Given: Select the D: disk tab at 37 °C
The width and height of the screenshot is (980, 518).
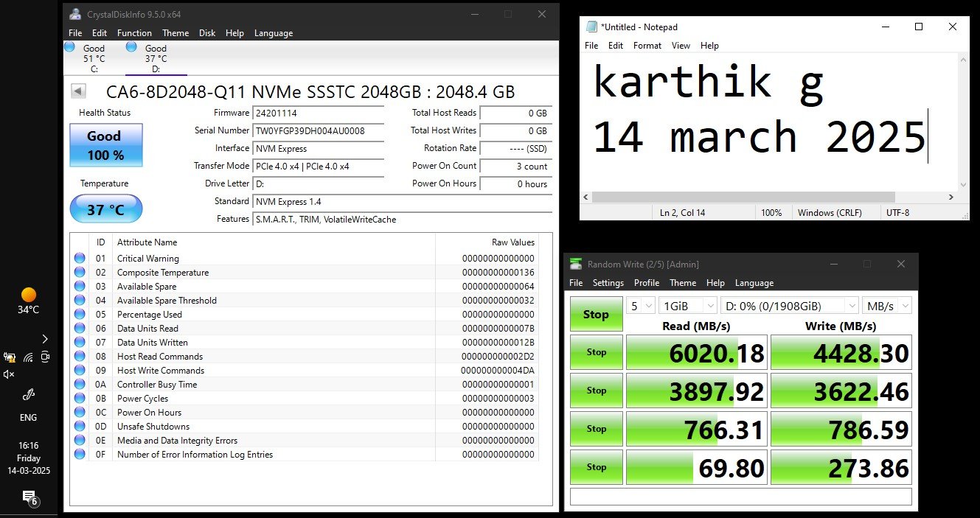Looking at the screenshot, I should coord(156,58).
